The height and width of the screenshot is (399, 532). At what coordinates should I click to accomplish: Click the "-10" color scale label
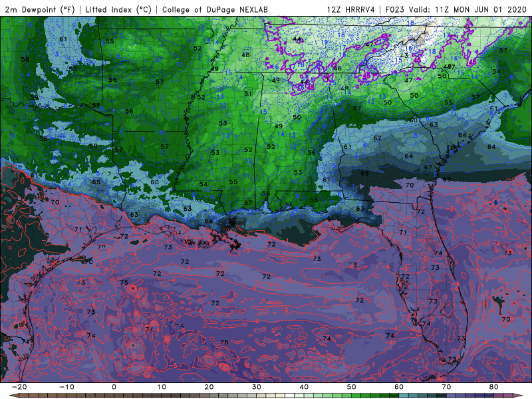point(66,387)
